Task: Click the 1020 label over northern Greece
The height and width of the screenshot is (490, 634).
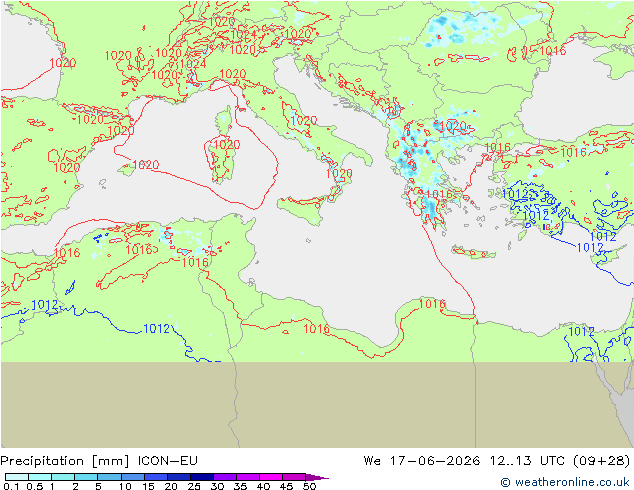Action: pos(453,126)
